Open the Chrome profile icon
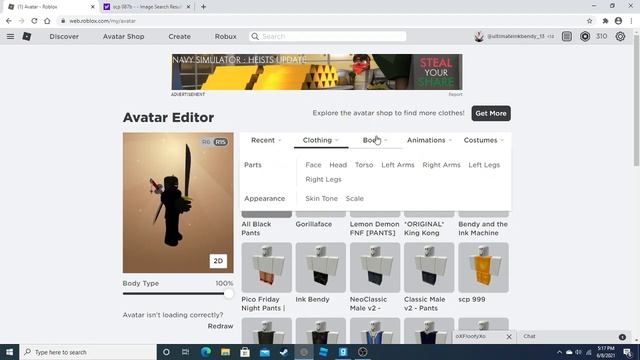The image size is (640, 360). tap(618, 21)
